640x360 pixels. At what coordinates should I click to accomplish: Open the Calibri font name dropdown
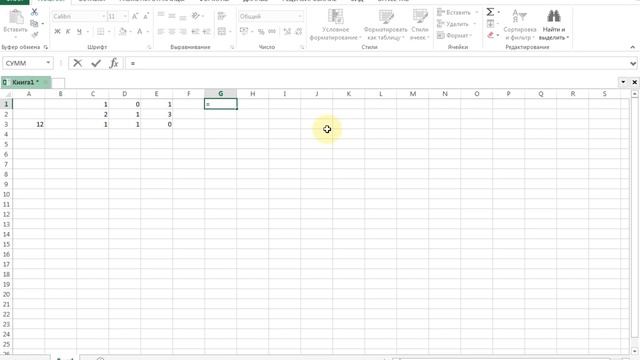pos(103,16)
